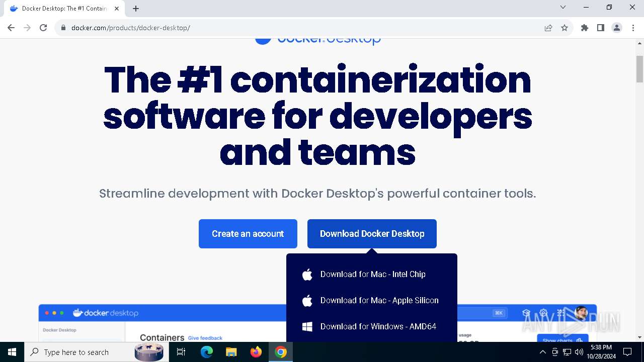This screenshot has height=362, width=644.
Task: Show hidden system tray icons
Action: point(542,352)
